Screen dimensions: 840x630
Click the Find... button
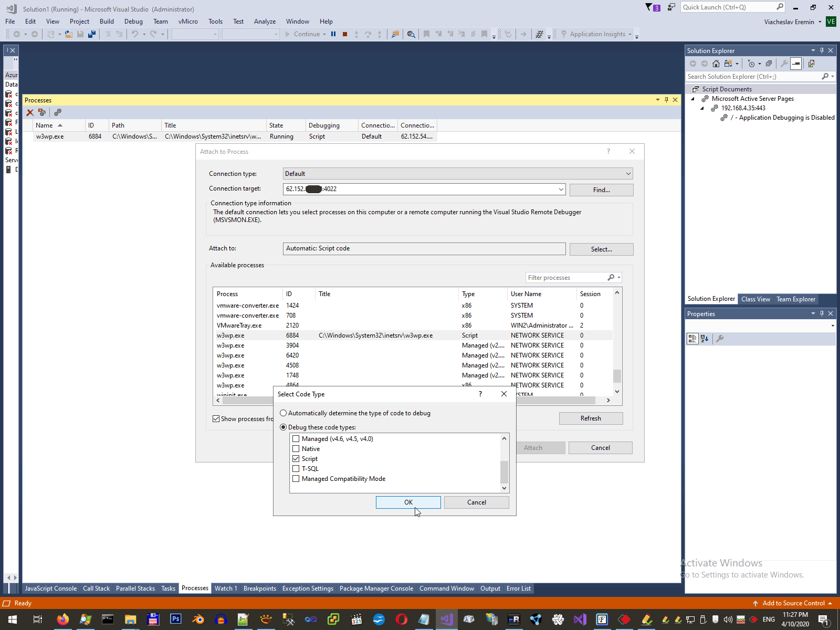pyautogui.click(x=602, y=190)
